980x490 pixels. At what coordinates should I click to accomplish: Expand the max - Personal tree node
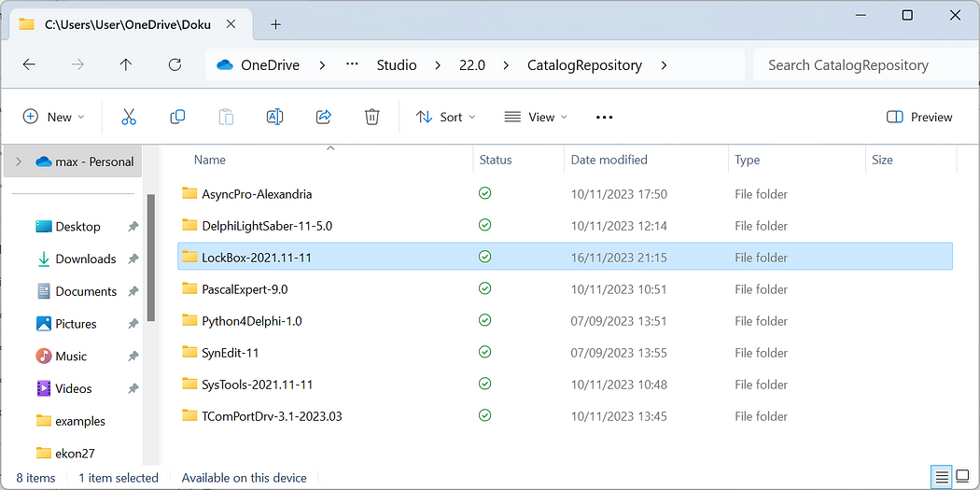(18, 161)
